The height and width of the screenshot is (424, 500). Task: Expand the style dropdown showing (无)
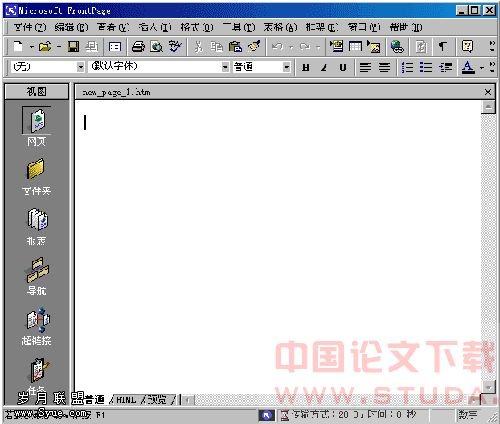tap(81, 67)
